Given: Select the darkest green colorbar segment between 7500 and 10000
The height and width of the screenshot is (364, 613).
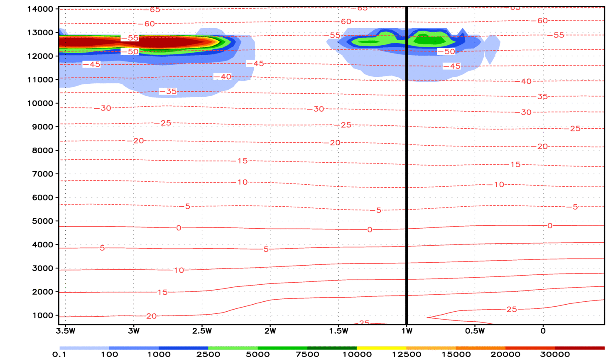Looking at the screenshot, I should (332, 348).
